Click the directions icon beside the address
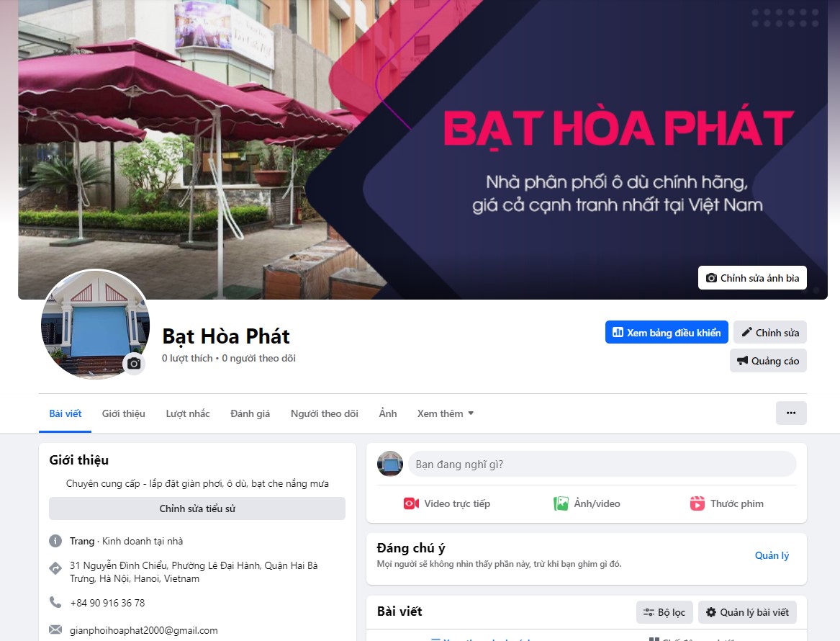This screenshot has width=840, height=641. 55,569
